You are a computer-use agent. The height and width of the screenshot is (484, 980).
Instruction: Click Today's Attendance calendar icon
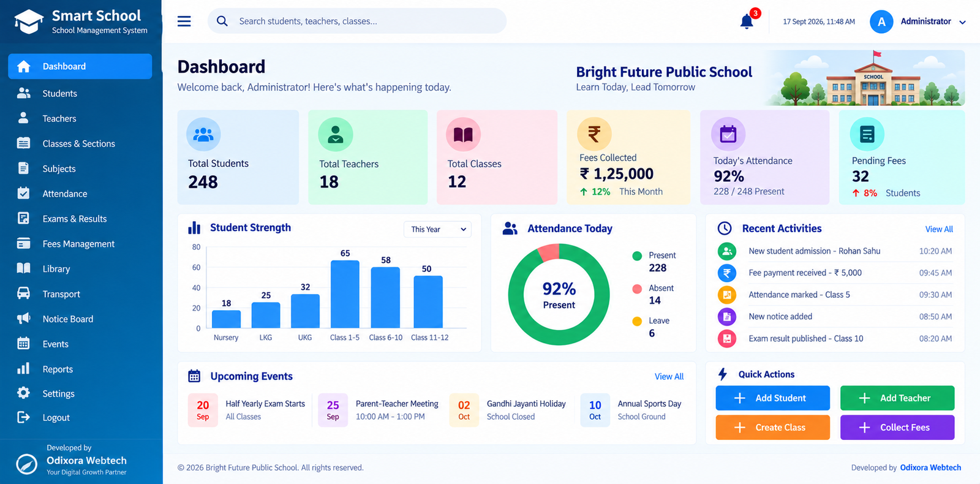coord(728,134)
